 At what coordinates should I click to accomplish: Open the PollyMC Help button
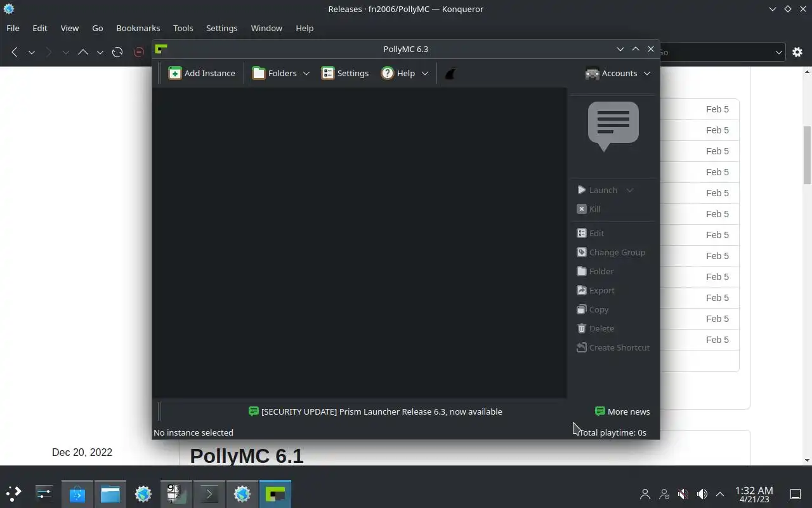point(398,73)
